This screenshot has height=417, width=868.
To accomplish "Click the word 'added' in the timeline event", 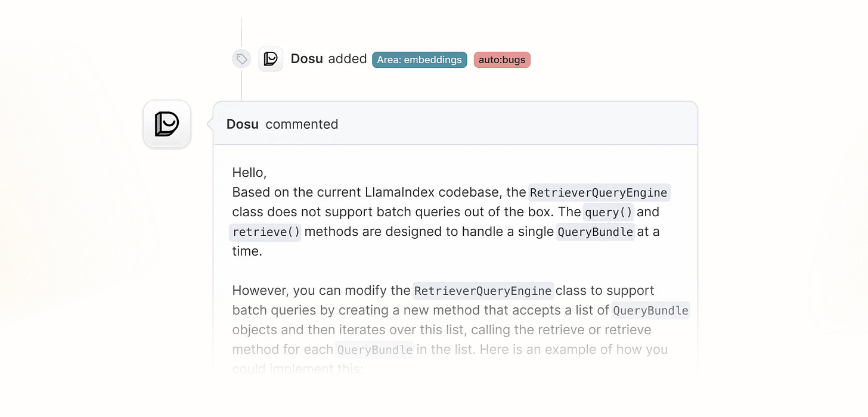I will [x=348, y=59].
